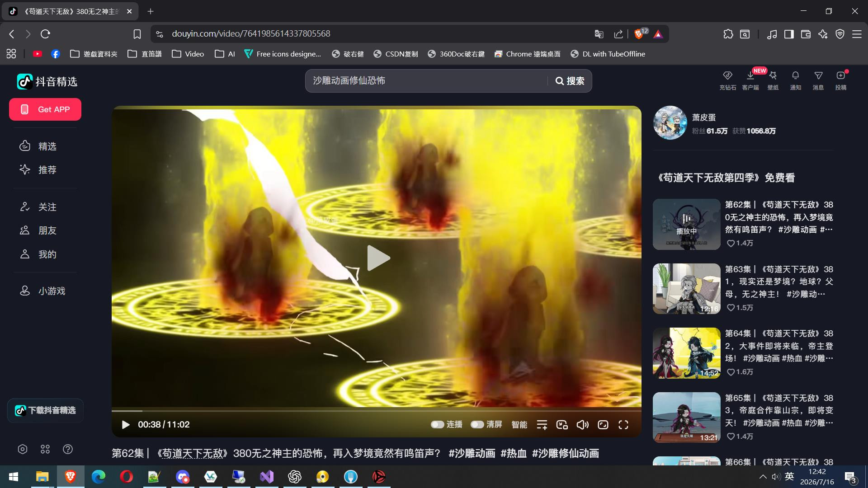Image resolution: width=868 pixels, height=488 pixels.
Task: Toggle the web fullscreen icon in player
Action: pos(603,425)
